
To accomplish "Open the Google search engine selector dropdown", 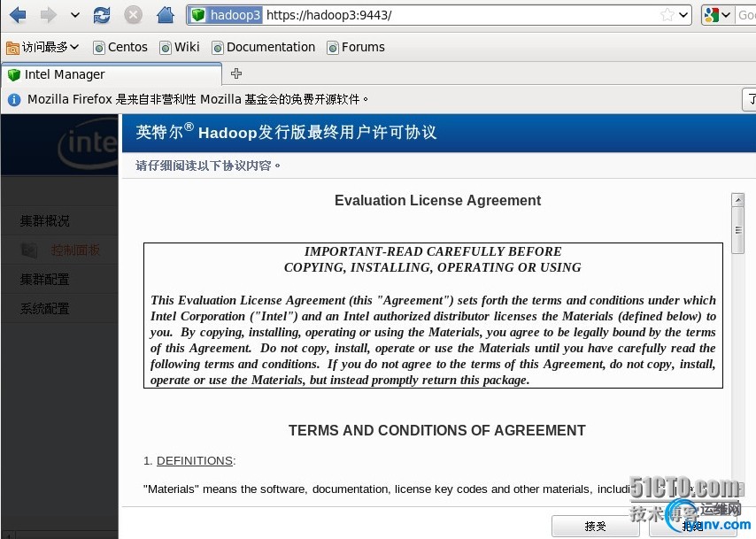I will click(x=718, y=15).
